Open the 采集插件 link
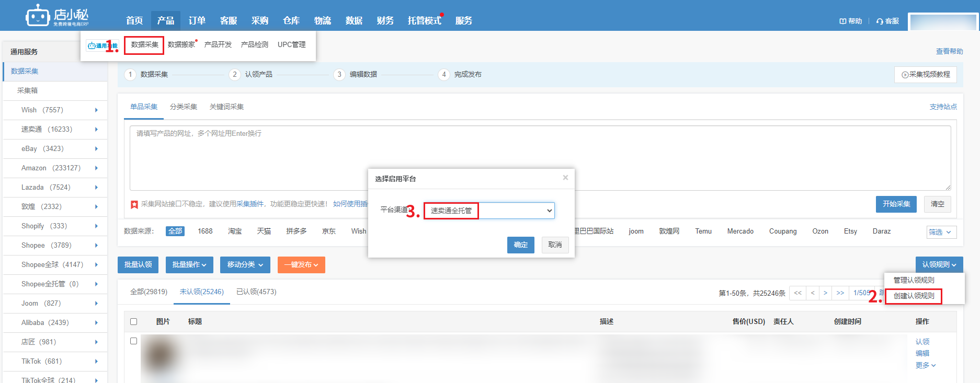Image resolution: width=980 pixels, height=383 pixels. (250, 204)
